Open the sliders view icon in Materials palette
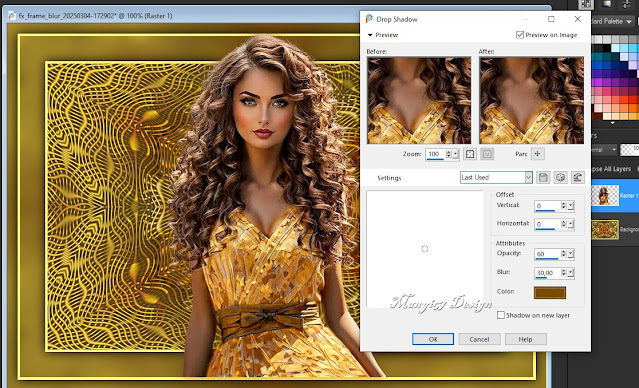 click(x=626, y=4)
